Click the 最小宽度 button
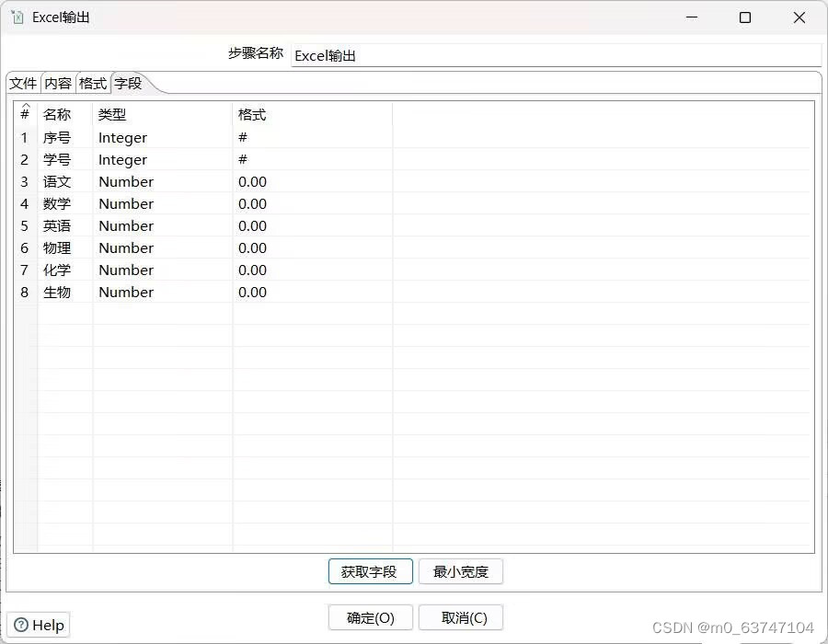The height and width of the screenshot is (644, 828). point(461,571)
